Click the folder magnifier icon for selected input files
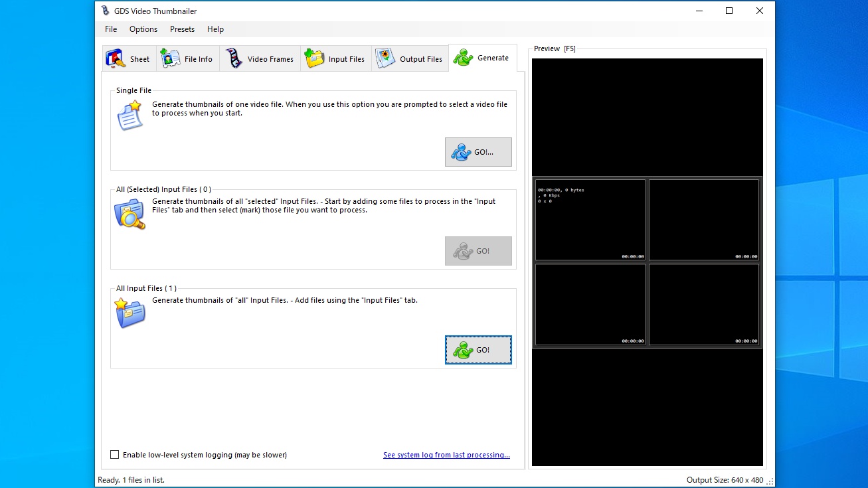Image resolution: width=868 pixels, height=488 pixels. click(x=130, y=214)
